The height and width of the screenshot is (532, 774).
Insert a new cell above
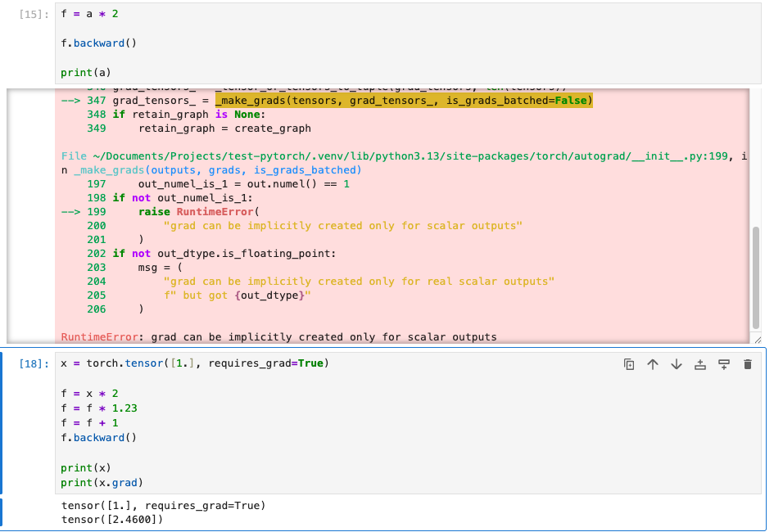pyautogui.click(x=700, y=364)
